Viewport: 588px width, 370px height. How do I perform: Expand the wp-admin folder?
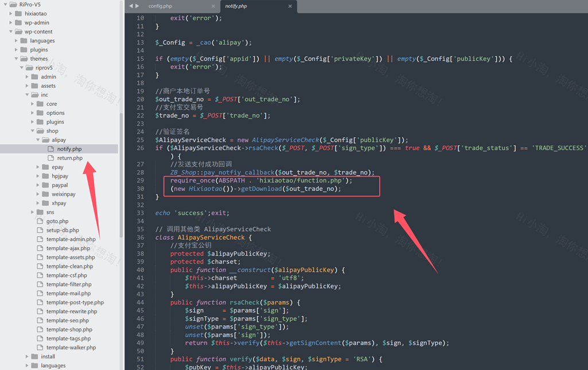(x=11, y=22)
